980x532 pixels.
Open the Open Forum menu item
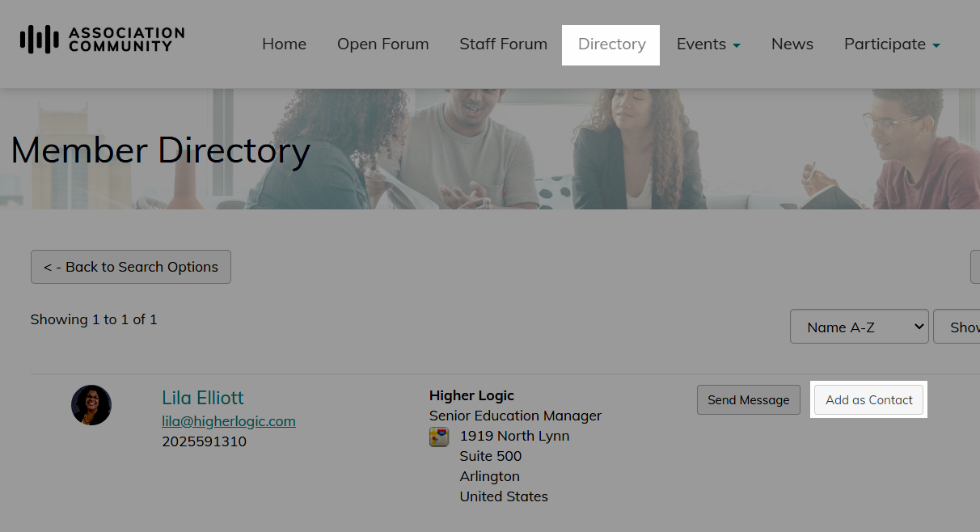[383, 44]
